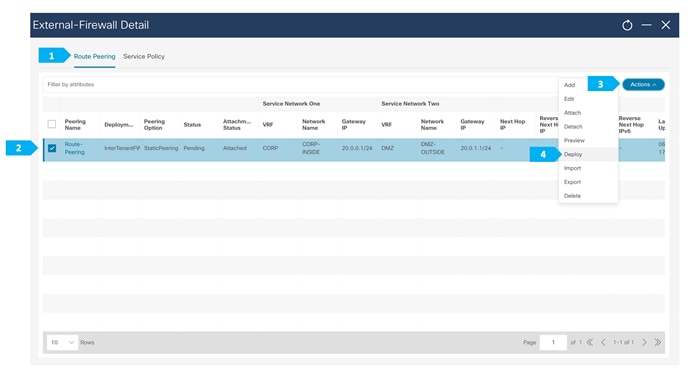Click the Filter by attributes field

click(x=300, y=84)
